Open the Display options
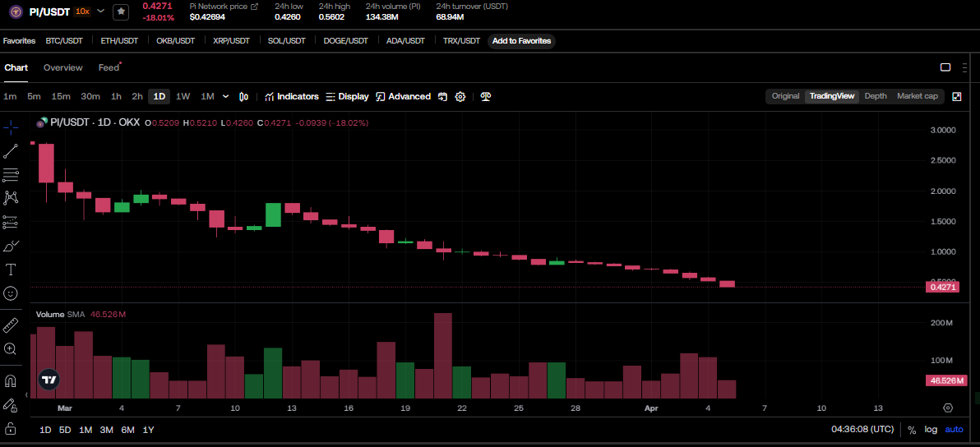The width and height of the screenshot is (980, 447). pos(348,97)
